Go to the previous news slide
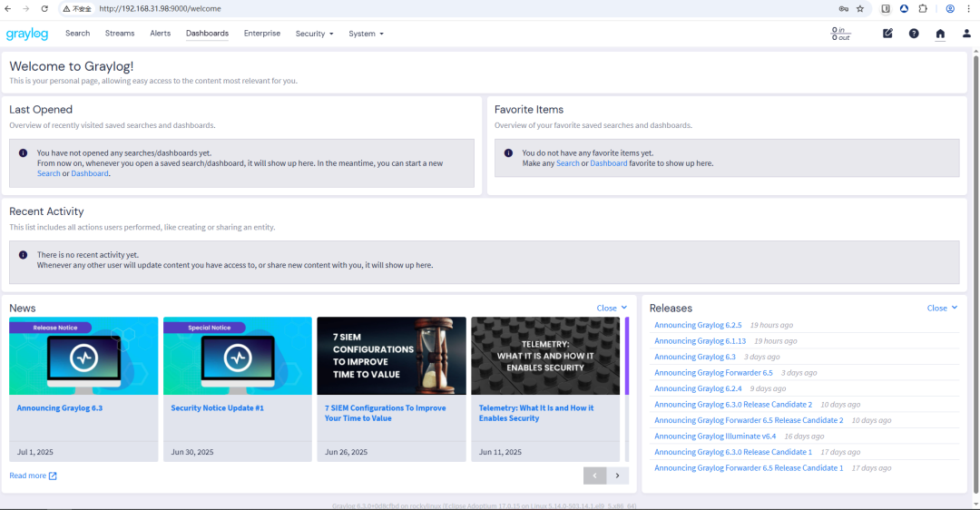The height and width of the screenshot is (510, 980). click(x=595, y=476)
